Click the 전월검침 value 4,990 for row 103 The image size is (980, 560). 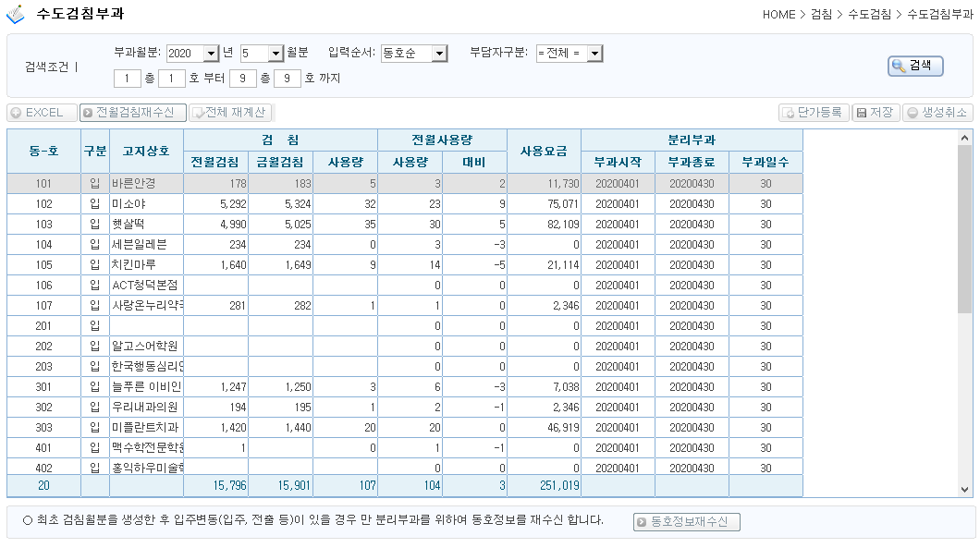point(215,225)
